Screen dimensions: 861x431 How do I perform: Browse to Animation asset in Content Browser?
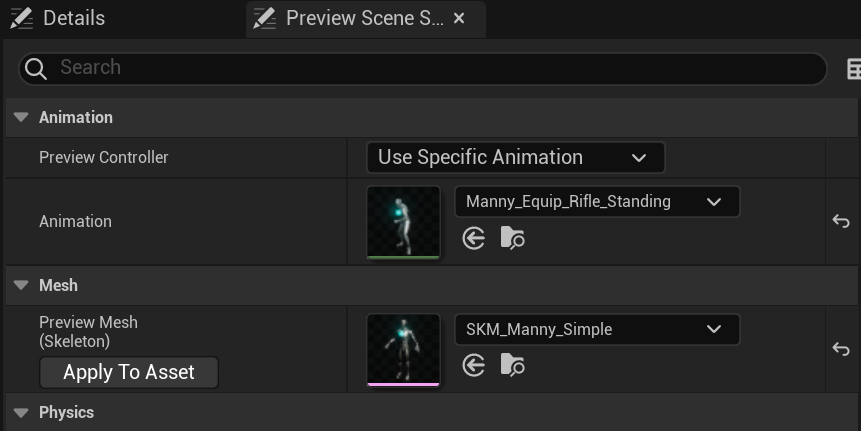[x=512, y=238]
